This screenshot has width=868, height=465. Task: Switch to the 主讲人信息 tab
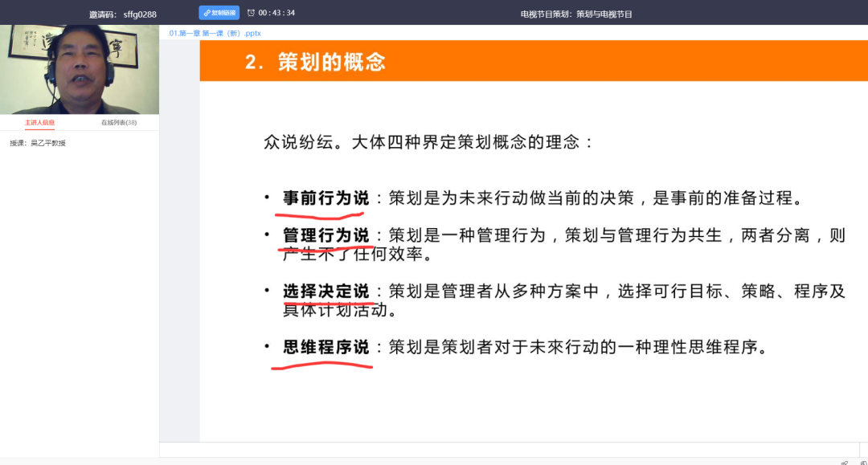pyautogui.click(x=39, y=123)
